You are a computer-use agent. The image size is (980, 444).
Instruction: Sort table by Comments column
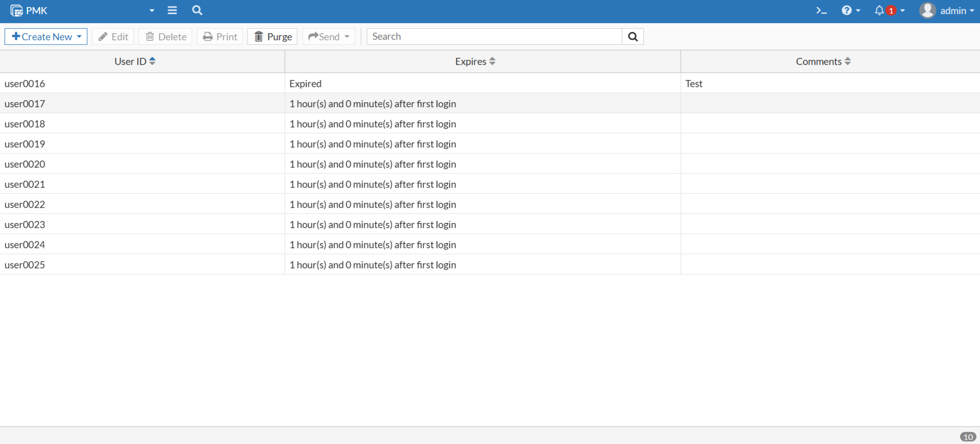click(847, 61)
